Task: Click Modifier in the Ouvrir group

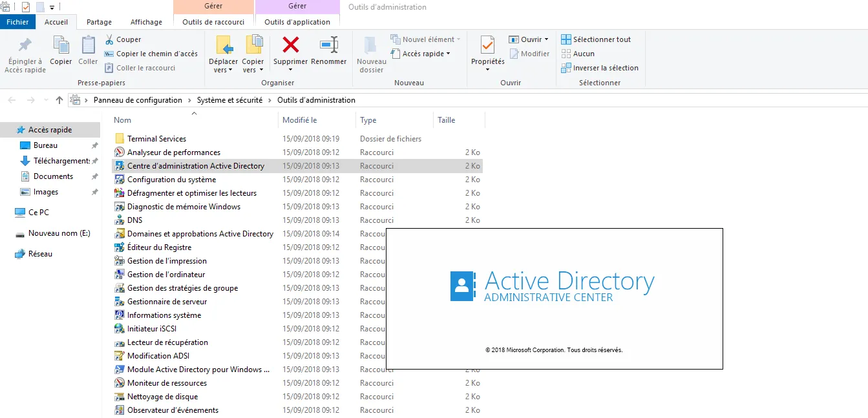Action: click(529, 54)
